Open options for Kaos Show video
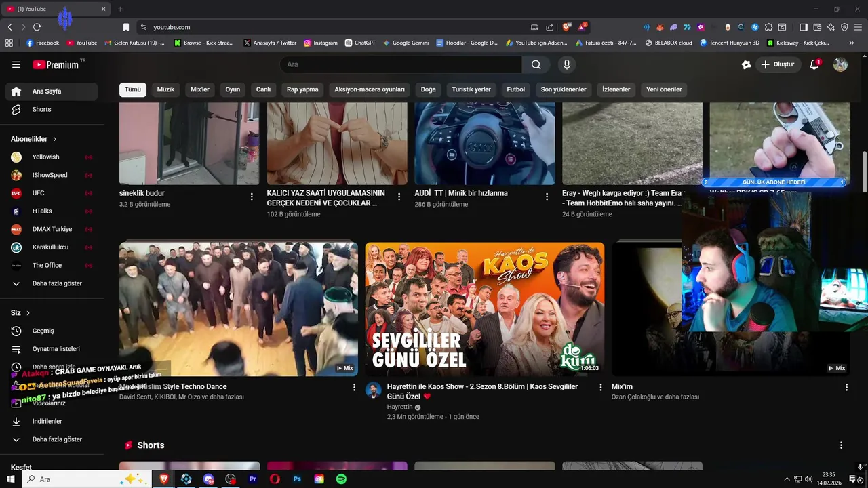 (x=600, y=387)
